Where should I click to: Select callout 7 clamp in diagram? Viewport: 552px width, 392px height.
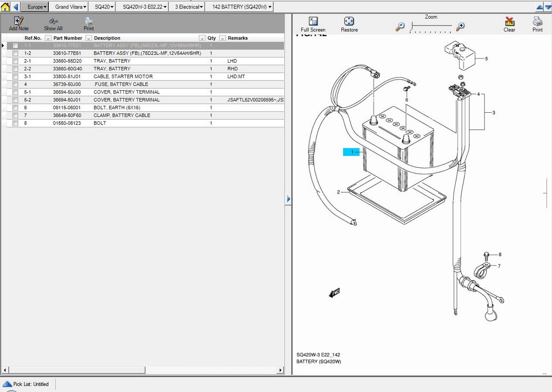pos(499,265)
